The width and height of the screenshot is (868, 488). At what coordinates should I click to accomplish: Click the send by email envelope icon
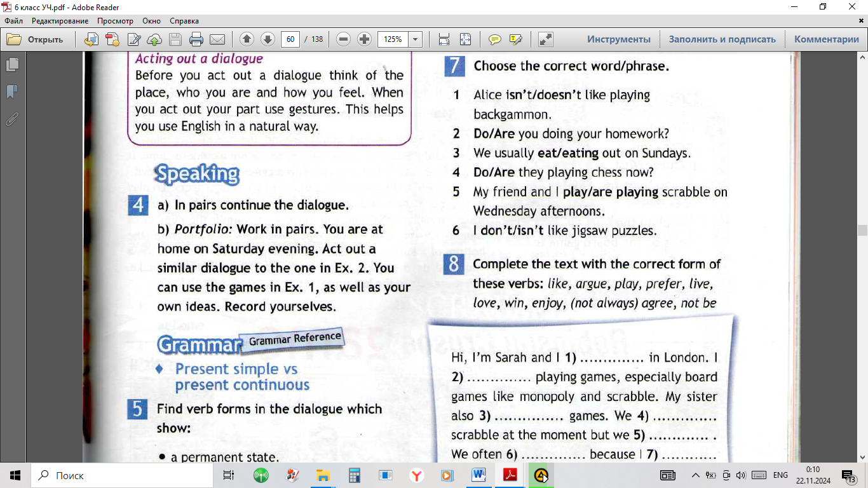pos(217,39)
